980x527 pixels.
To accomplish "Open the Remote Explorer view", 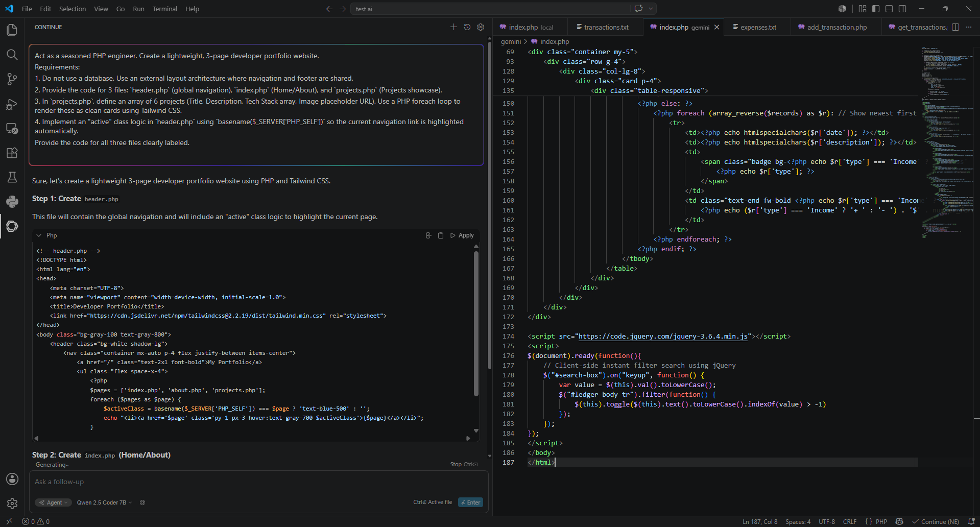I will pyautogui.click(x=12, y=128).
